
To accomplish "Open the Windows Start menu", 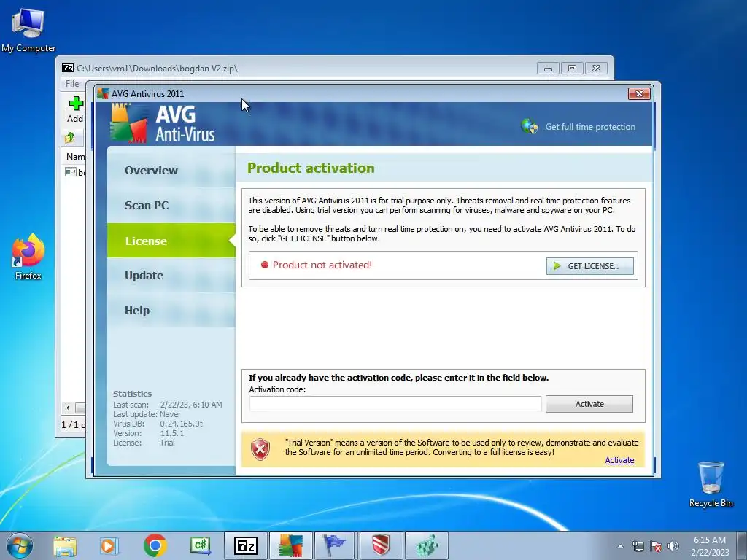I will 20,545.
